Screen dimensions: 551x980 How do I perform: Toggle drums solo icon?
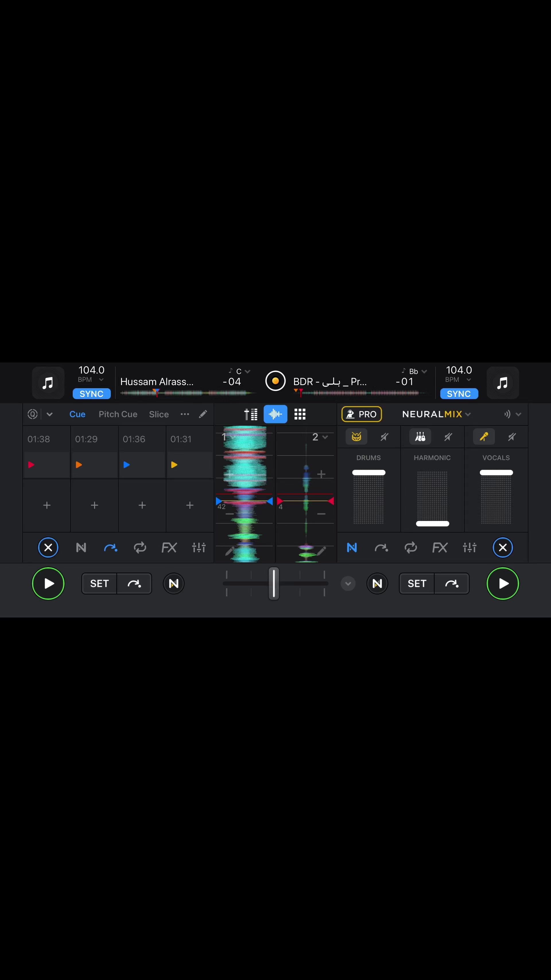click(x=356, y=437)
